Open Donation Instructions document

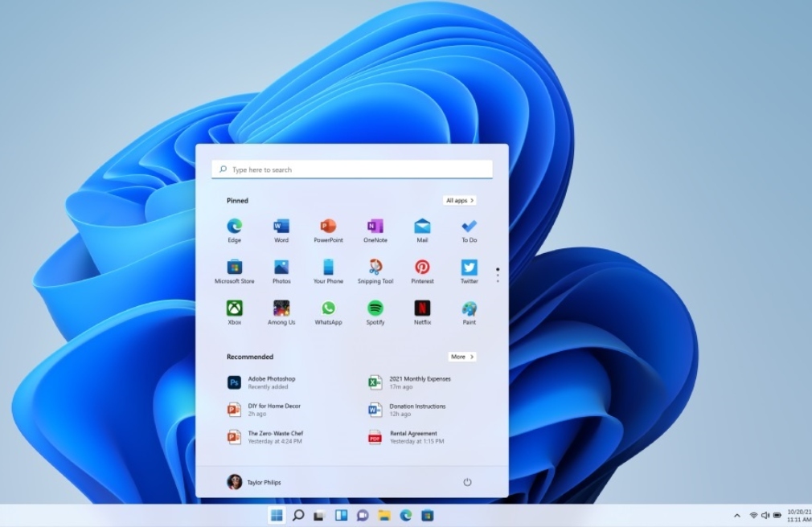[407, 410]
